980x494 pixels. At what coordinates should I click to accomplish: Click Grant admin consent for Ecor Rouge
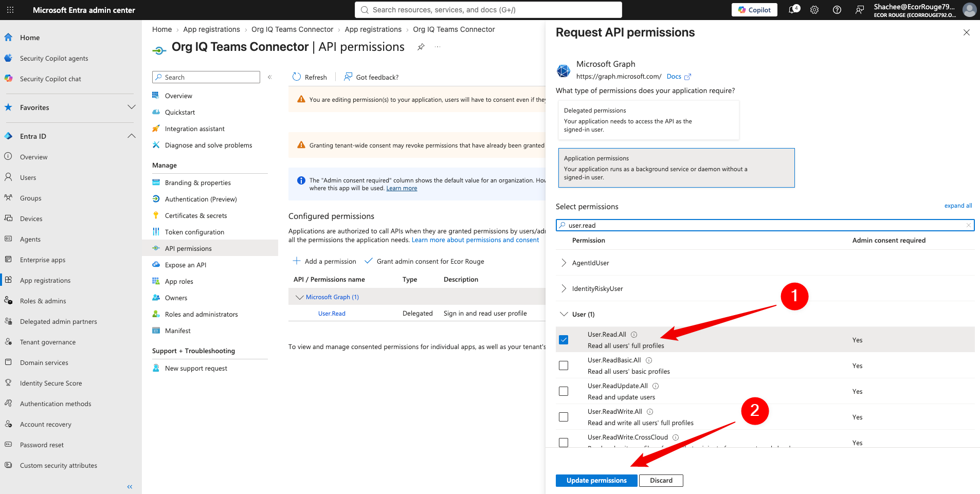424,261
